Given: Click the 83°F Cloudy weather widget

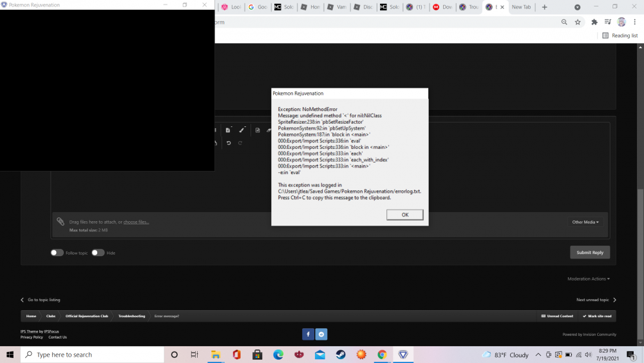Looking at the screenshot, I should [x=505, y=355].
